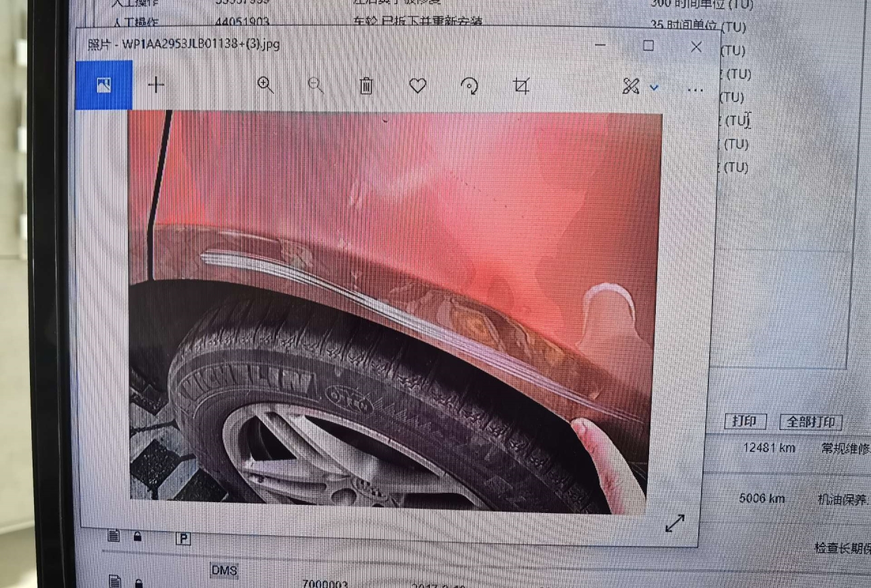Screen dimensions: 871x588
Task: Close the Photos window
Action: [x=696, y=47]
